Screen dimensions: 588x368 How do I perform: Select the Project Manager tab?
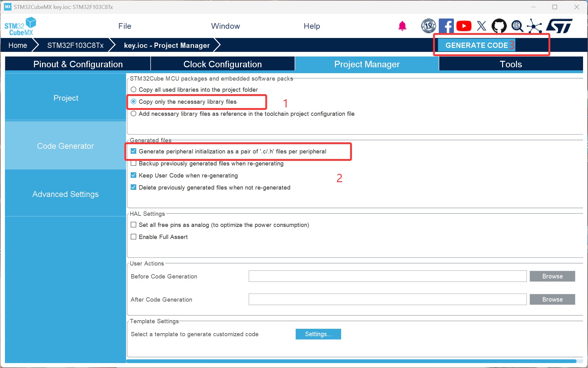[x=367, y=64]
